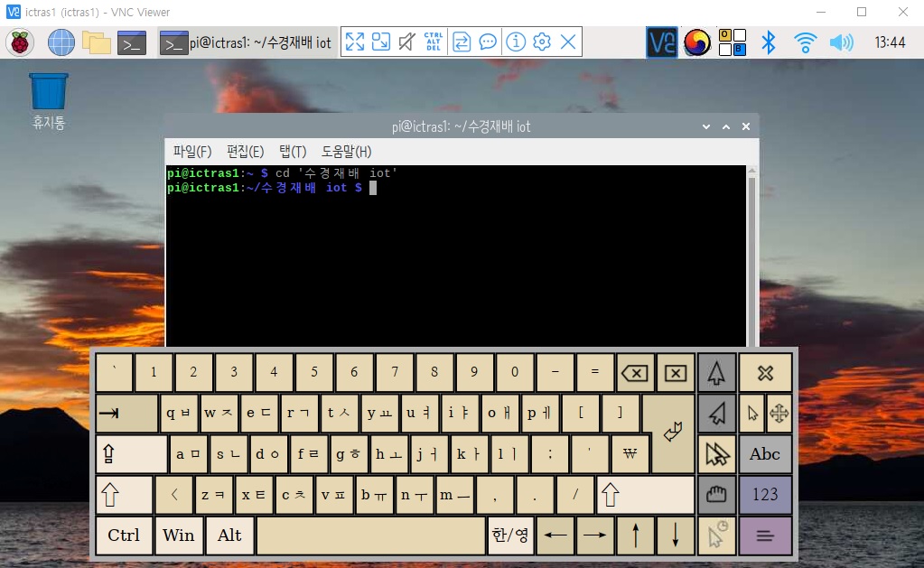Toggle the Ctrl modifier key
924x568 pixels.
click(124, 535)
